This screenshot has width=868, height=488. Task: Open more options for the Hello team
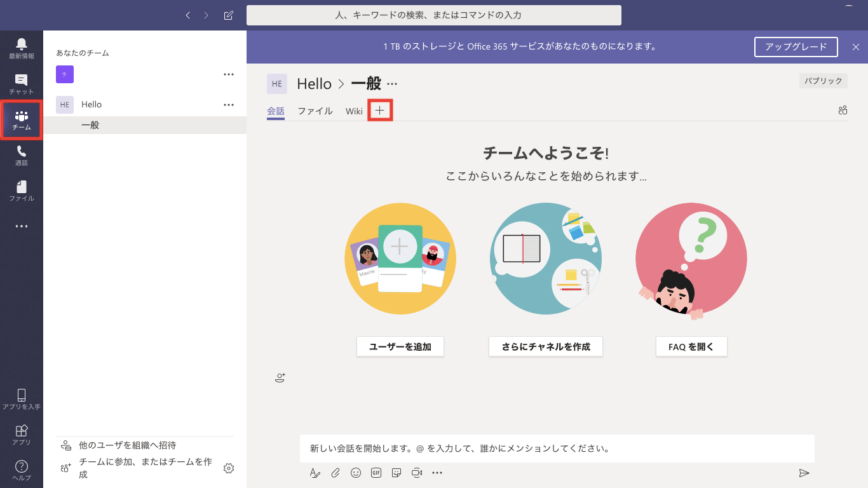[229, 105]
